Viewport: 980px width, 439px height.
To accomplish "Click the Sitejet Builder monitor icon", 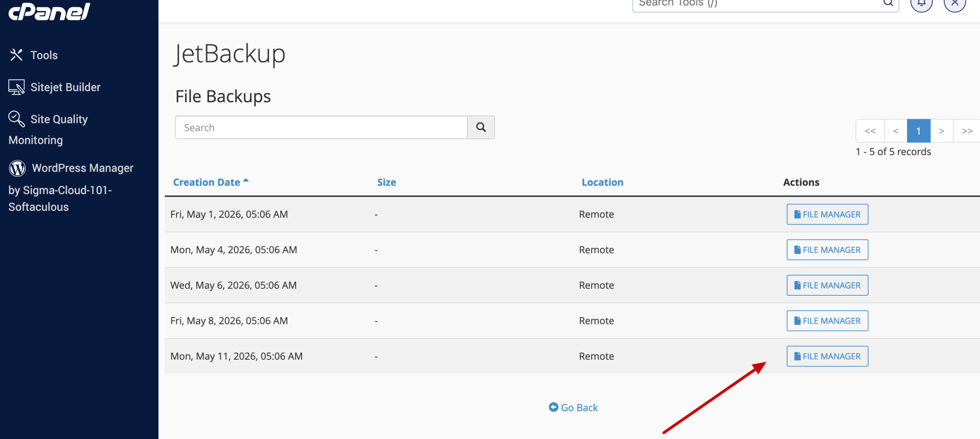I will 16,87.
